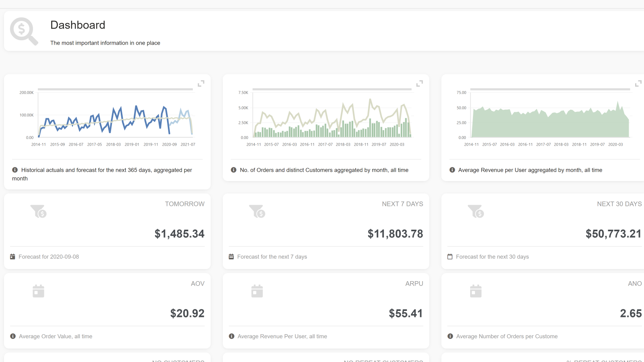Click the Dashboard page title
The width and height of the screenshot is (644, 362).
78,25
